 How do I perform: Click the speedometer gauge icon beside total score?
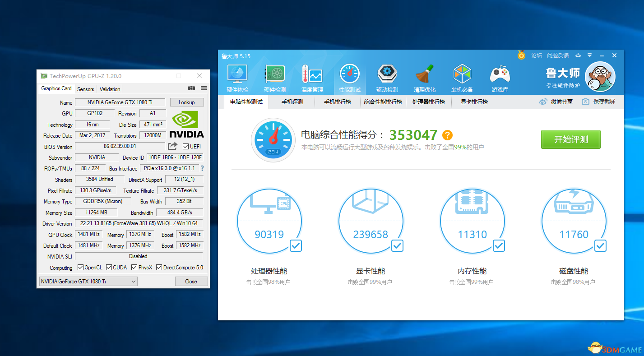(273, 139)
